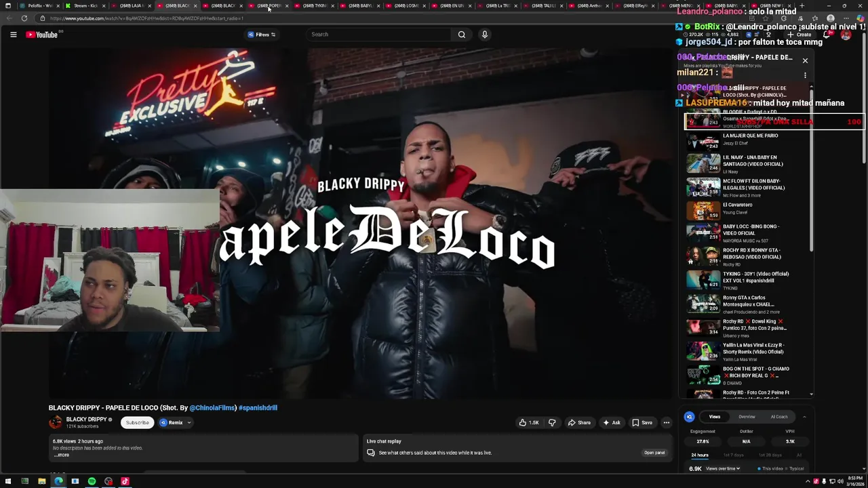Open Views over time dropdown

(723, 468)
